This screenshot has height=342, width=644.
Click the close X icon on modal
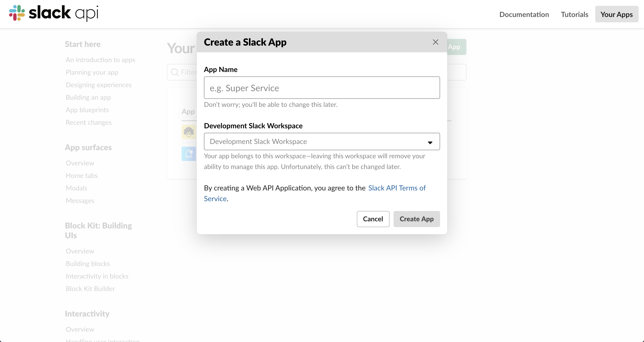pyautogui.click(x=435, y=42)
